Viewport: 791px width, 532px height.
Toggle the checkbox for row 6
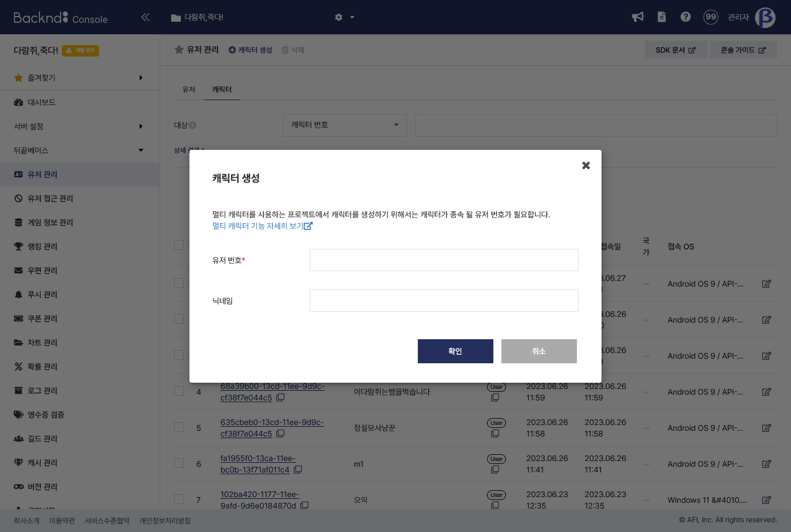[179, 463]
